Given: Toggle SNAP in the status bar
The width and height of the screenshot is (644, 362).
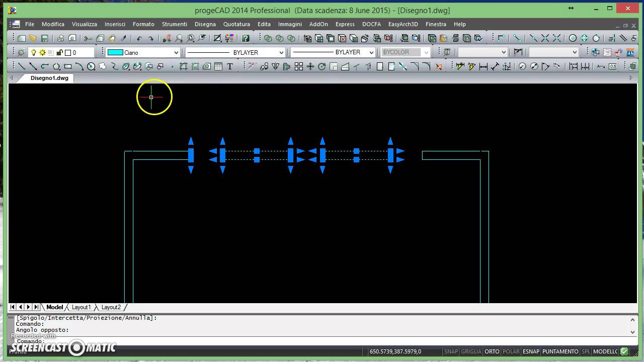Looking at the screenshot, I should click(x=451, y=351).
